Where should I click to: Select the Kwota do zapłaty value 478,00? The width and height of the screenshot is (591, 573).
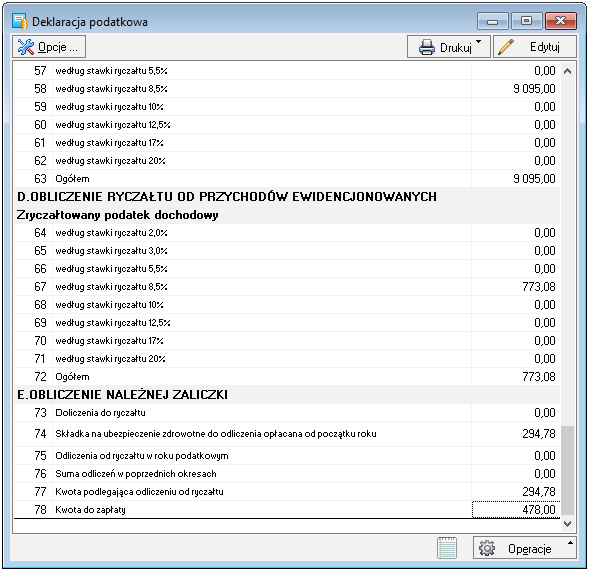(516, 510)
